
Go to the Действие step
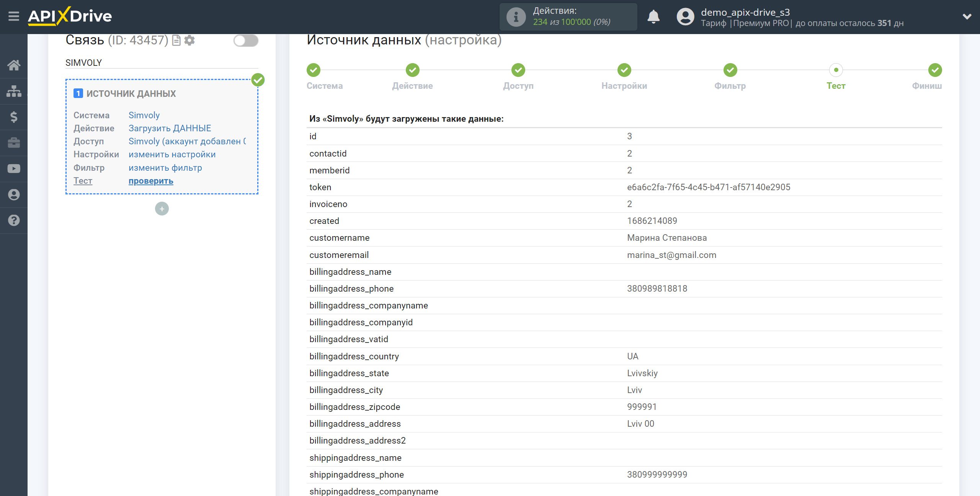pos(412,86)
